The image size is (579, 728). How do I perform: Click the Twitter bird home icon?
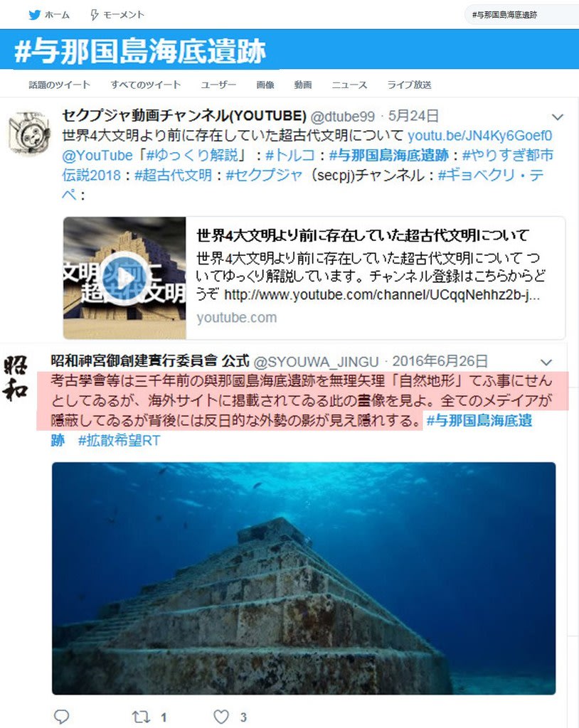pyautogui.click(x=34, y=15)
